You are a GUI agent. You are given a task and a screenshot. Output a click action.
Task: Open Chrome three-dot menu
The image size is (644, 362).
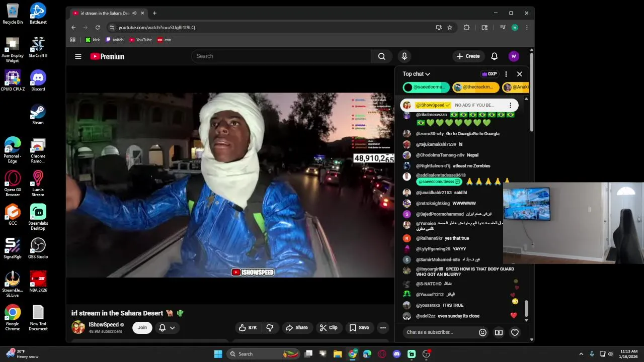coord(527,28)
